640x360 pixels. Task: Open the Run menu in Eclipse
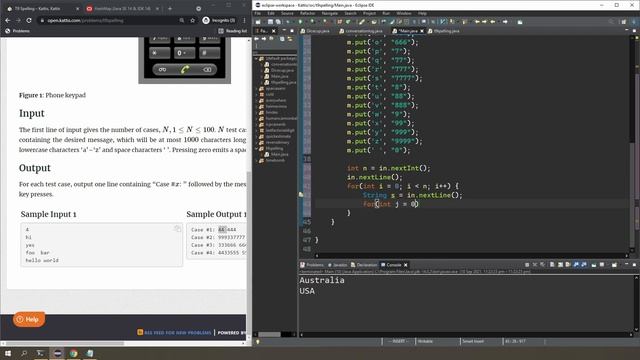coord(386,13)
